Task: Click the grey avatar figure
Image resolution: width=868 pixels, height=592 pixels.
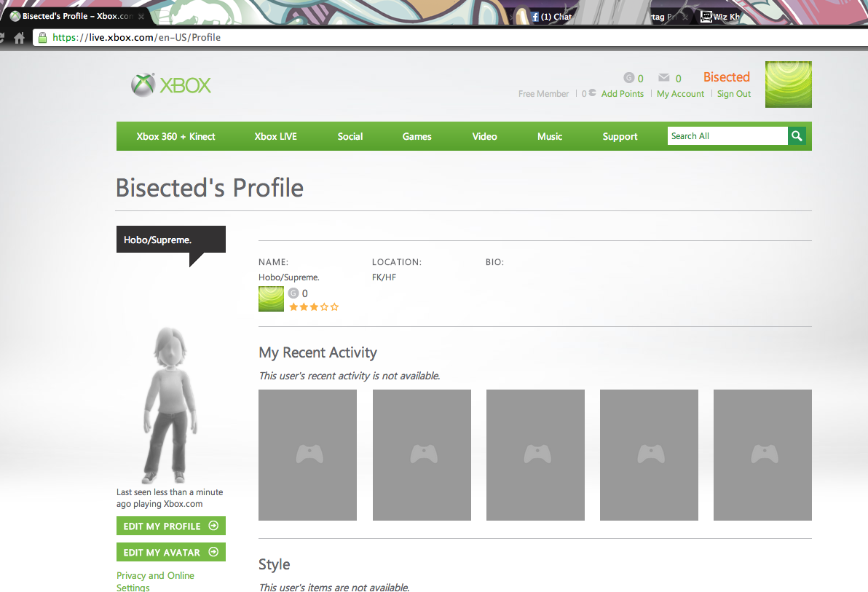Action: click(171, 405)
